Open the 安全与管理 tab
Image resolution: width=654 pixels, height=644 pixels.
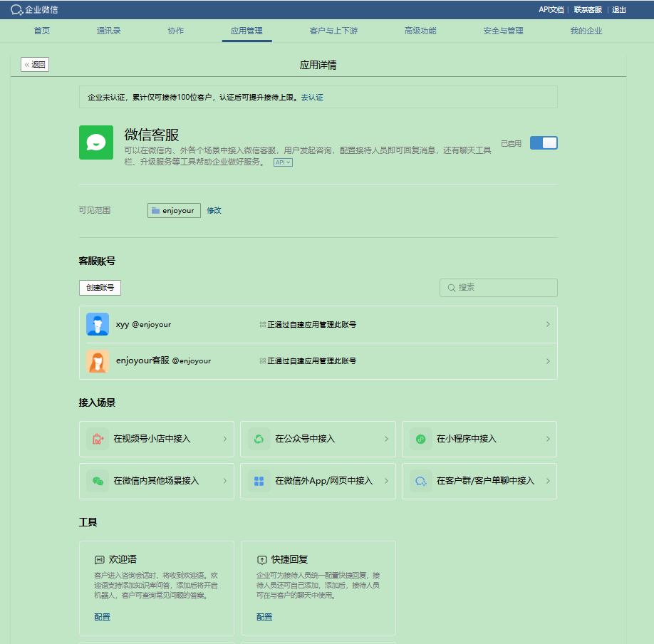coord(503,31)
